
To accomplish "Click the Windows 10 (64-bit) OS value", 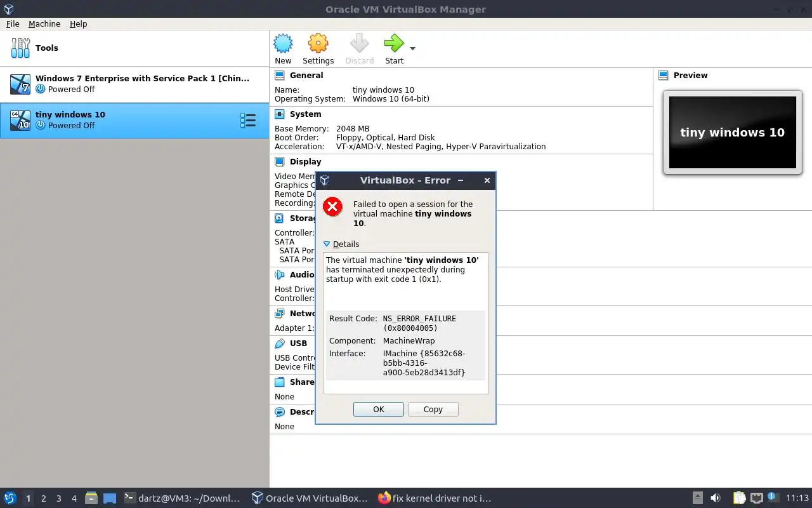I will [x=391, y=99].
